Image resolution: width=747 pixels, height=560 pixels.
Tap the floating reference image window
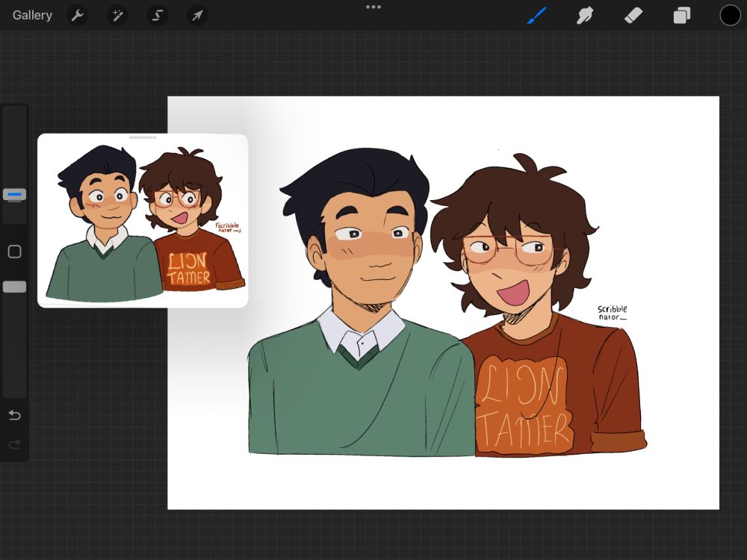click(x=143, y=221)
